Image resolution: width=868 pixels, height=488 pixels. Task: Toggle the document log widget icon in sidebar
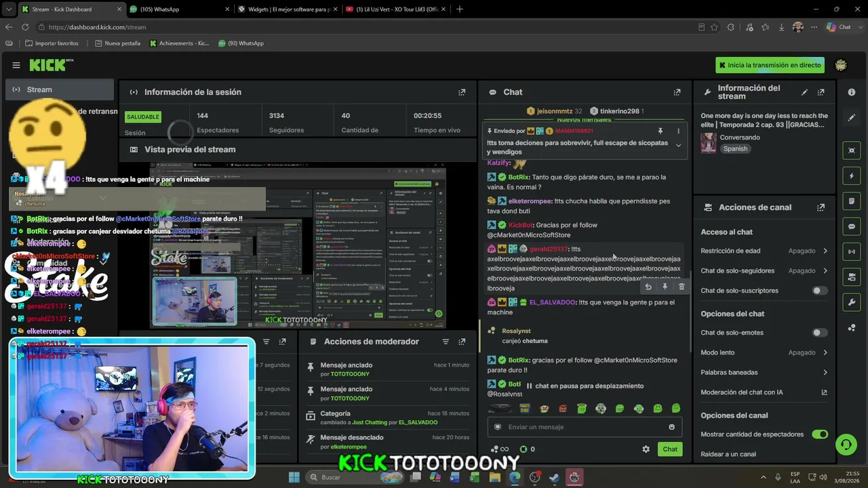coord(852,201)
